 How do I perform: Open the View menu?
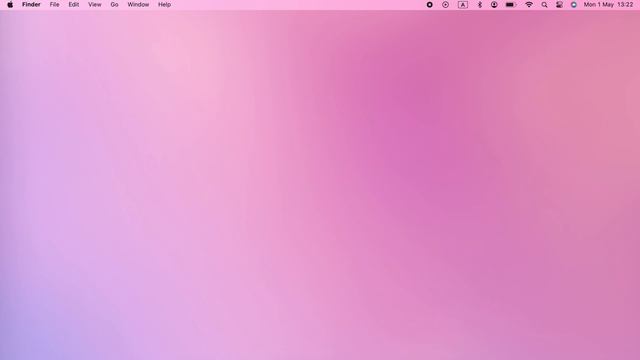95,5
